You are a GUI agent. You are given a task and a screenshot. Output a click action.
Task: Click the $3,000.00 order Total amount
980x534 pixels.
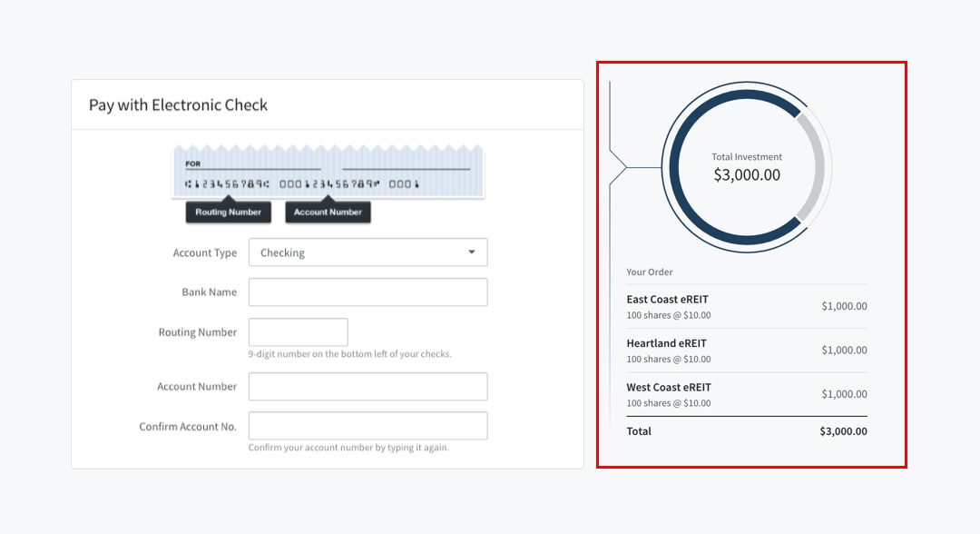click(843, 431)
